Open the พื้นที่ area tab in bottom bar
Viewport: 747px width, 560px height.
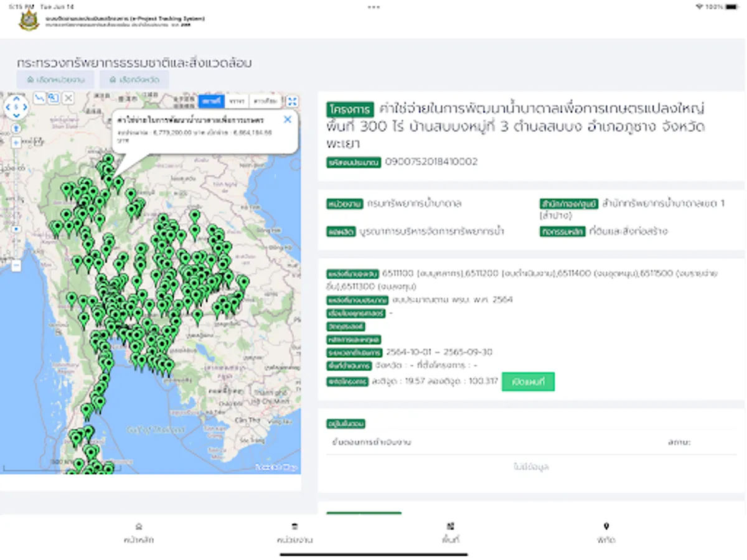click(450, 533)
